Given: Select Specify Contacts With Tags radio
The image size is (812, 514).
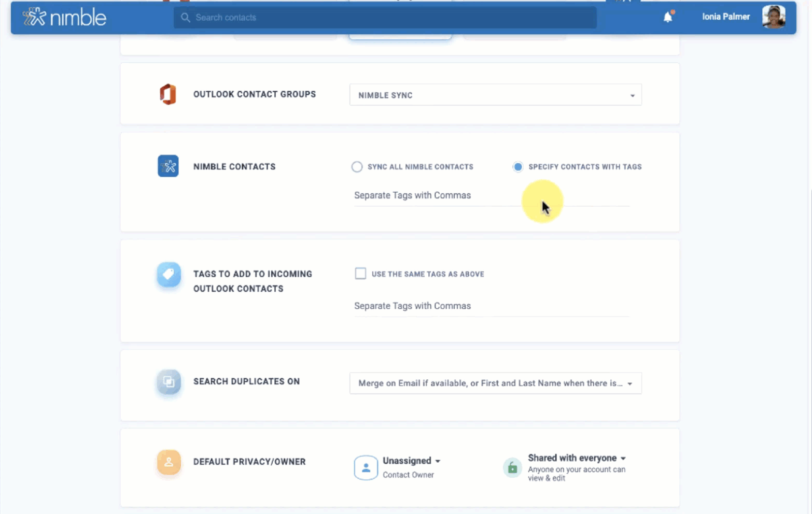Looking at the screenshot, I should [517, 167].
